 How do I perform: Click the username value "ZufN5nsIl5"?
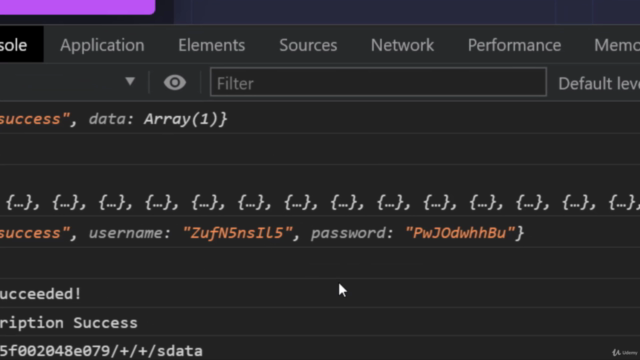click(238, 233)
